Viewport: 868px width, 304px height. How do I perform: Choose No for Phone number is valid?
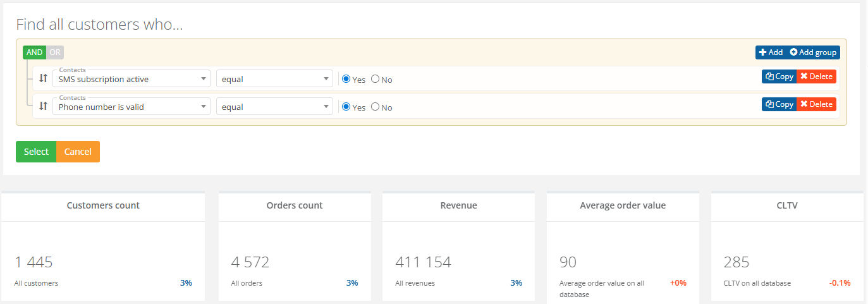coord(376,107)
